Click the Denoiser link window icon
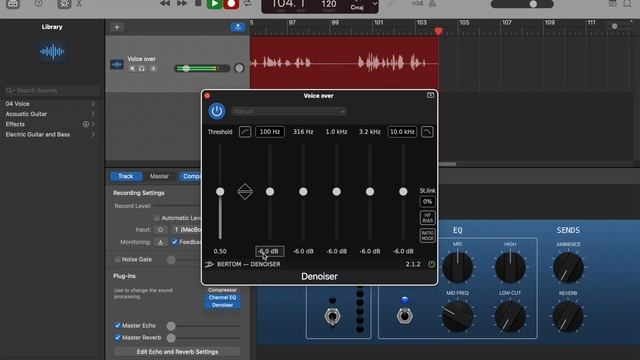The height and width of the screenshot is (360, 640). pos(430,95)
